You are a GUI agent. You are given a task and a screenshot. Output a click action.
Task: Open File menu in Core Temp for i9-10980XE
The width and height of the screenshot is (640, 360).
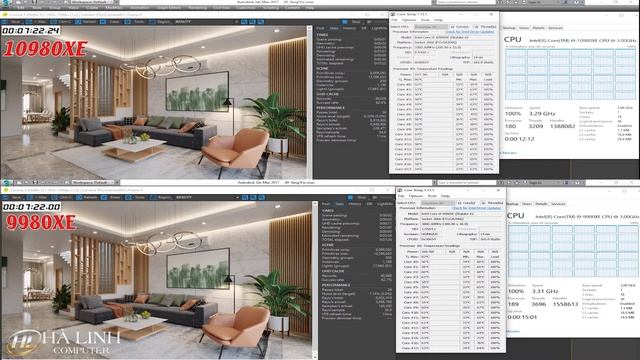click(394, 20)
